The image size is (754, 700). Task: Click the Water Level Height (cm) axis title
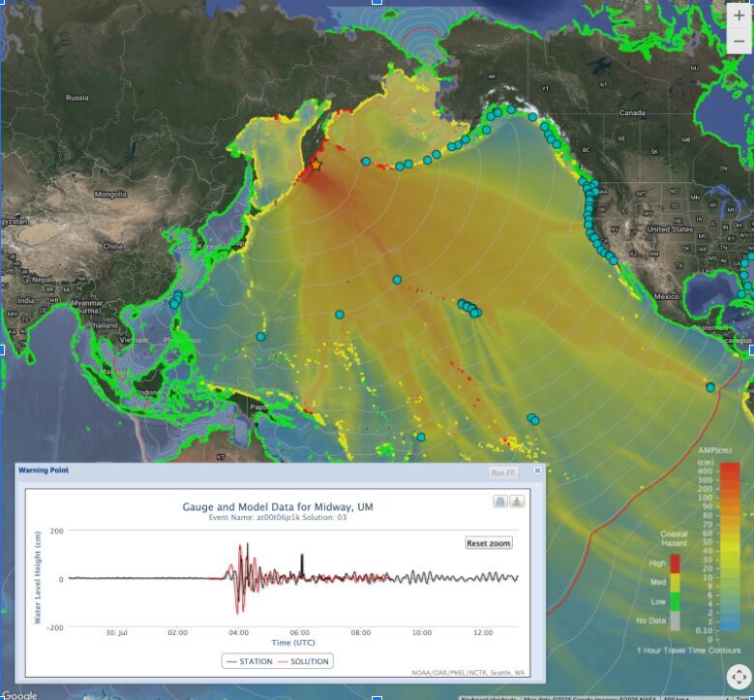tap(37, 577)
